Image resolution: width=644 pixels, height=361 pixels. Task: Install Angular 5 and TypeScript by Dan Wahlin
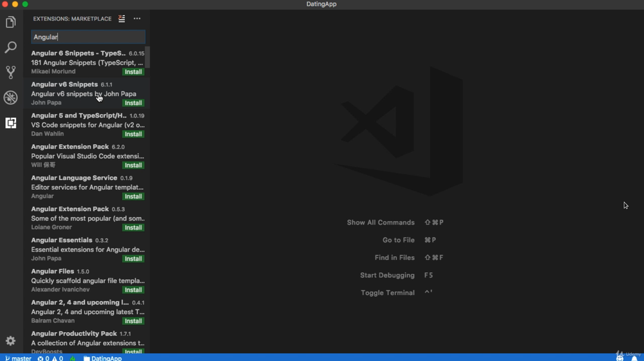click(133, 134)
